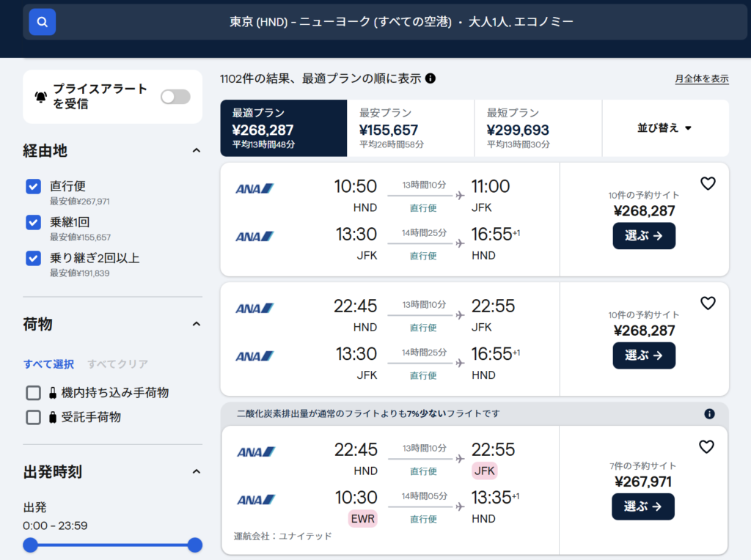Open the 並び替え sort dropdown
Image resolution: width=751 pixels, height=560 pixels.
point(665,128)
